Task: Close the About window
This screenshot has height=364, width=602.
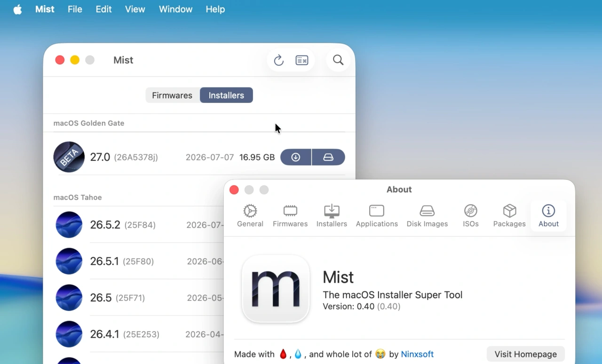Action: (234, 190)
